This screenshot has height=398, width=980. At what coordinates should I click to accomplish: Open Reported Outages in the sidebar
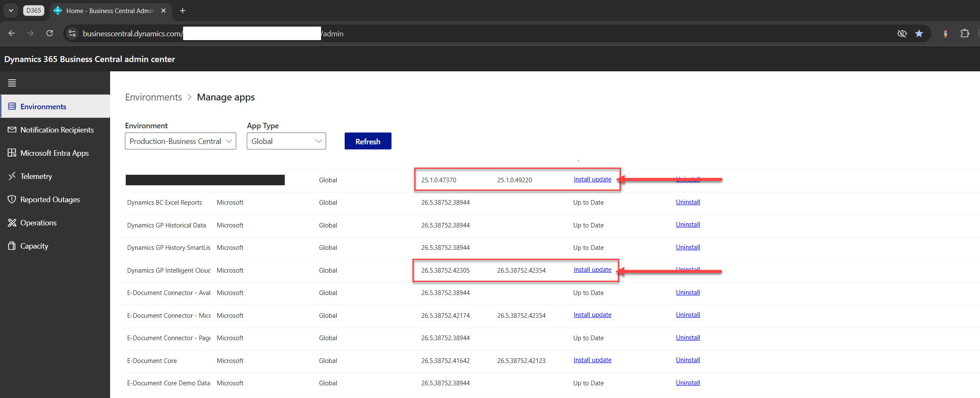pos(55,199)
